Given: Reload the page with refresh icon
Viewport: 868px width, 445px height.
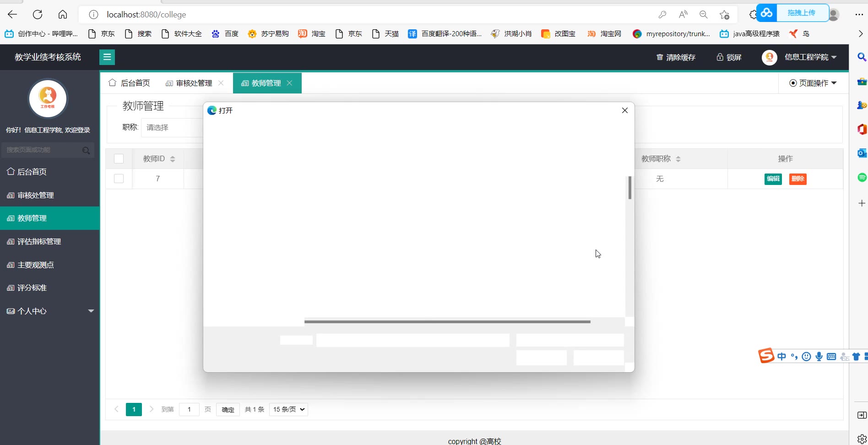Looking at the screenshot, I should tap(38, 15).
